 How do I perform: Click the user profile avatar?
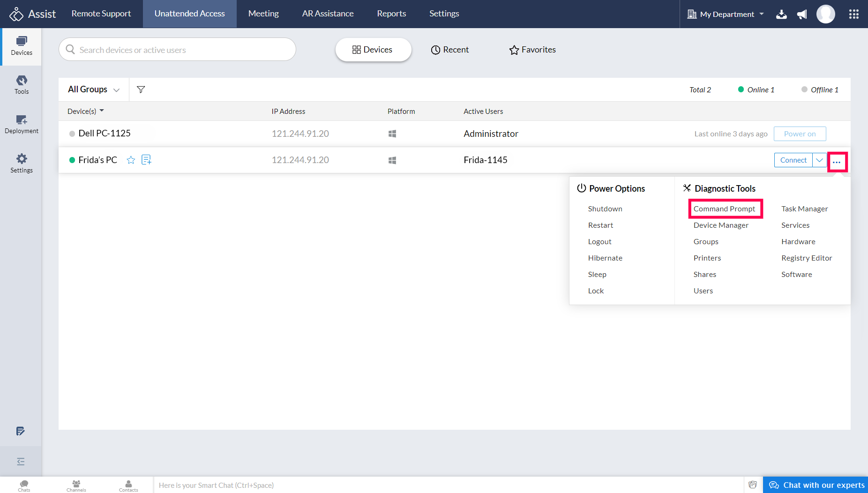[825, 14]
